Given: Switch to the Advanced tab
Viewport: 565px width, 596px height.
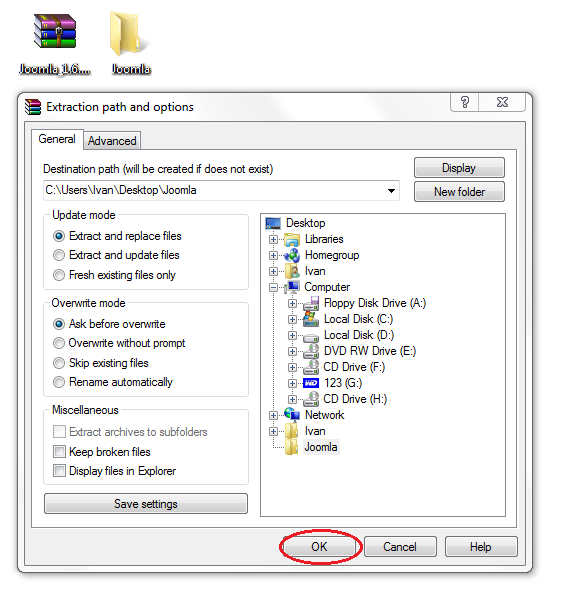Looking at the screenshot, I should (112, 141).
